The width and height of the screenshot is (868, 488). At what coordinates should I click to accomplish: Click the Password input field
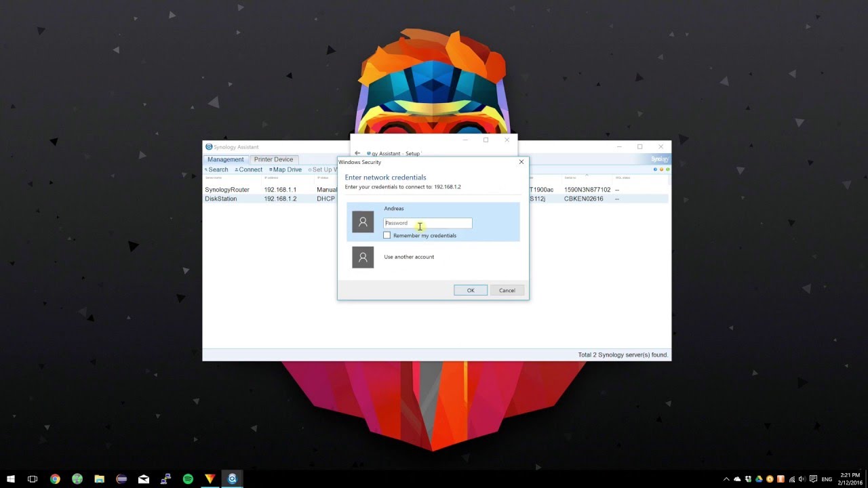click(427, 223)
